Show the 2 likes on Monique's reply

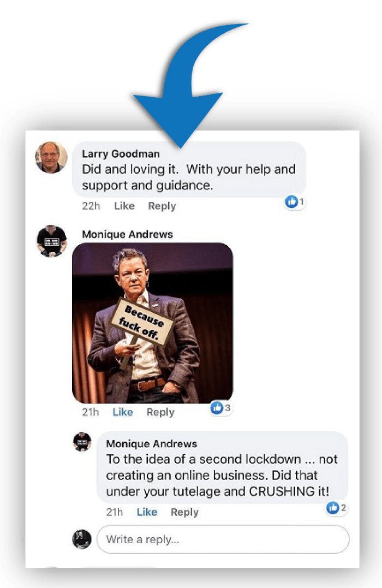click(336, 508)
